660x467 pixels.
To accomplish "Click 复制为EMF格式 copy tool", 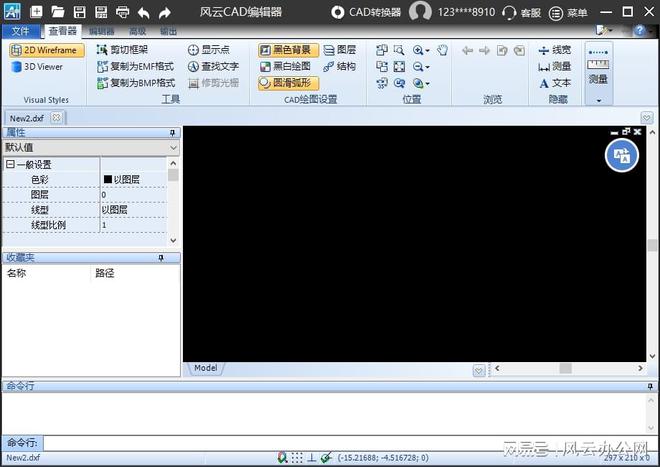I will tap(135, 66).
